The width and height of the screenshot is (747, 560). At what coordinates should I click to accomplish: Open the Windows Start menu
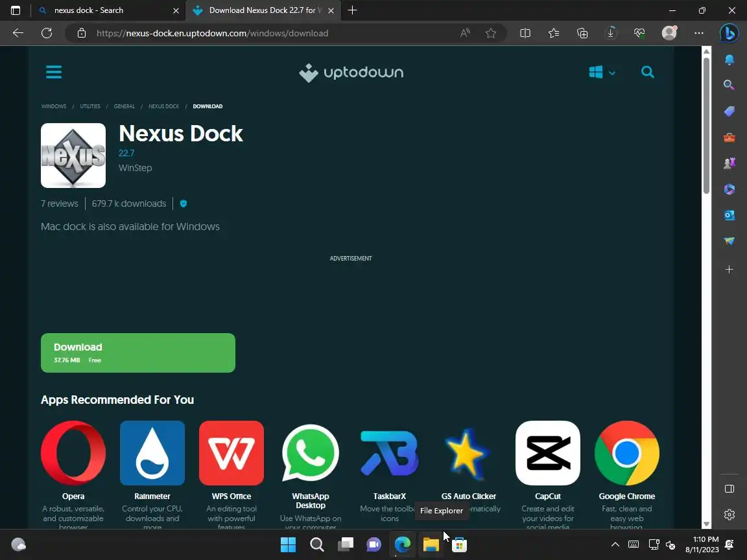(288, 544)
